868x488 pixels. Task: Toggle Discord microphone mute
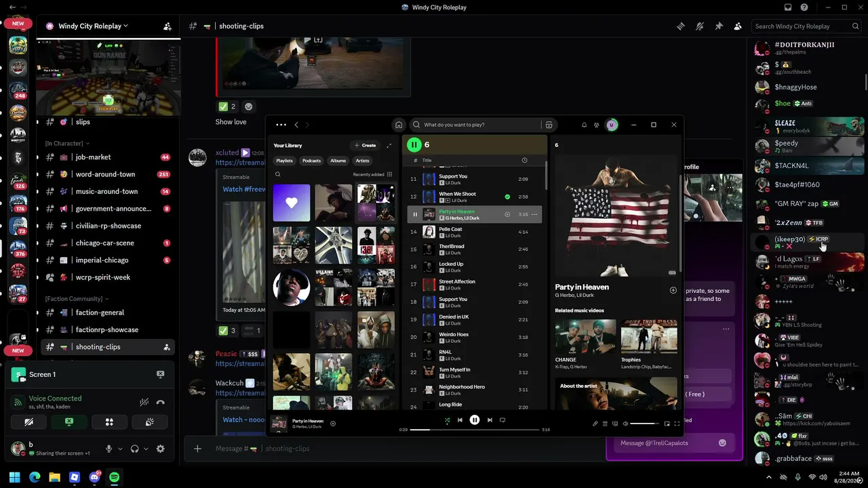108,449
